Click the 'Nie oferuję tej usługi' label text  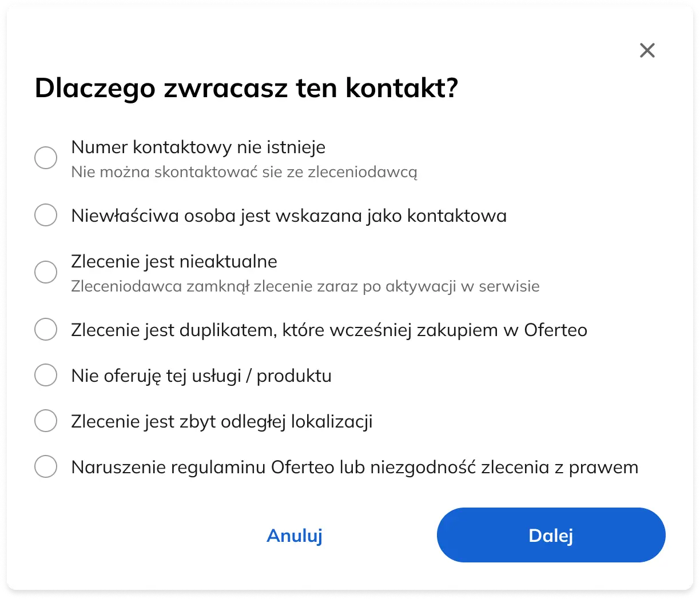coord(201,376)
